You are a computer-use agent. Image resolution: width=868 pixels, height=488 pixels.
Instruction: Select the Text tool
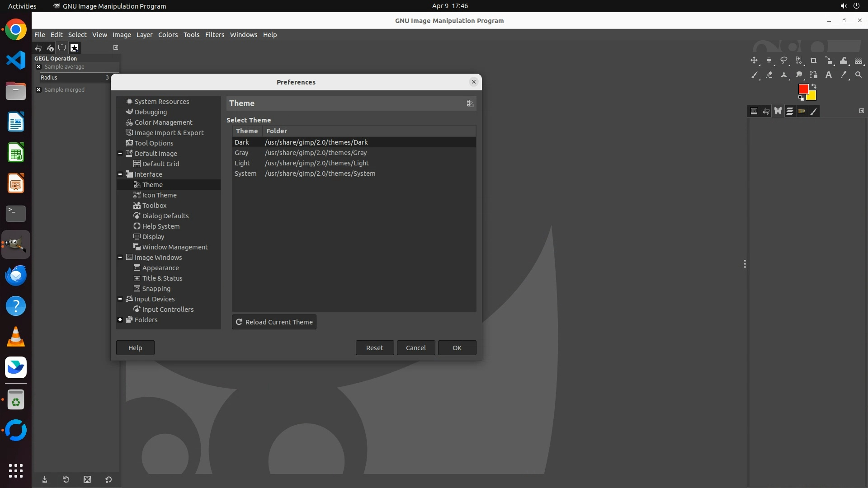point(829,75)
